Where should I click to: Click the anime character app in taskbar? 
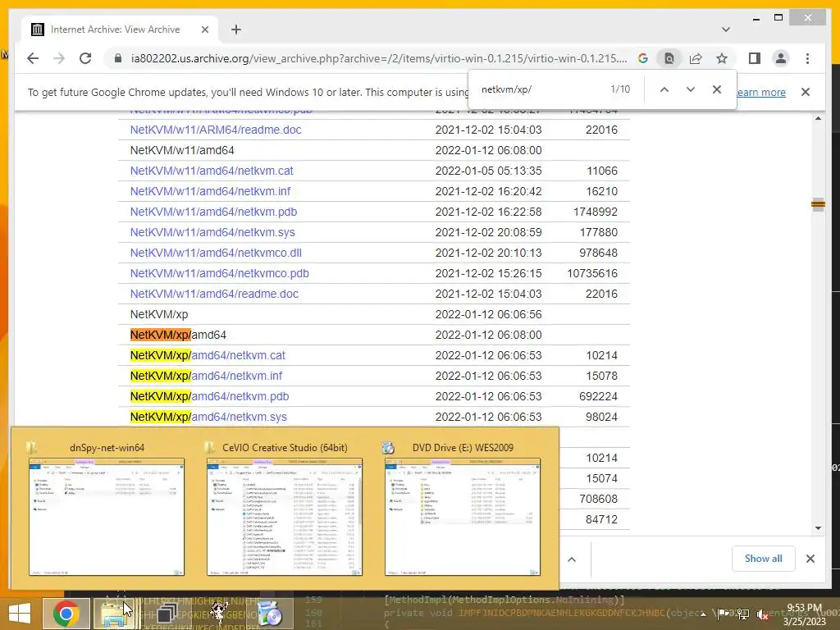[218, 614]
